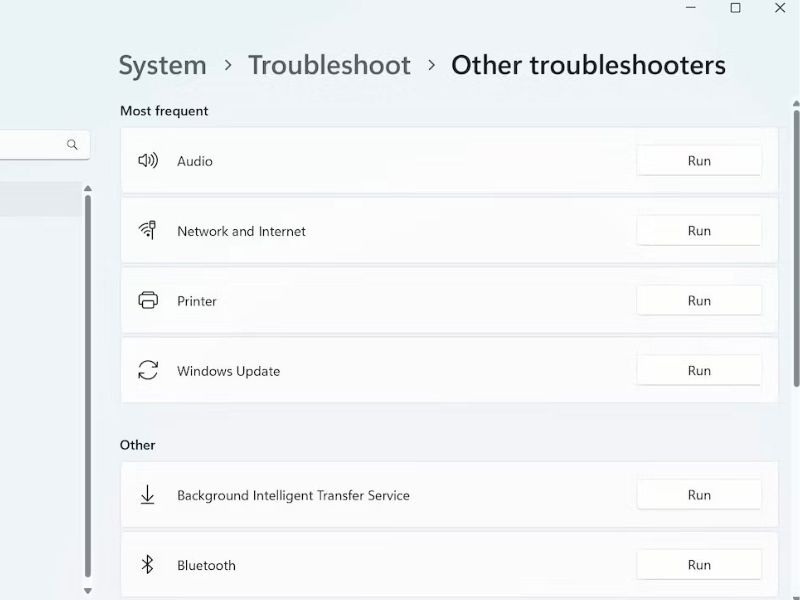The width and height of the screenshot is (800, 600).
Task: Click the main page vertical scrollbar
Action: [796, 248]
